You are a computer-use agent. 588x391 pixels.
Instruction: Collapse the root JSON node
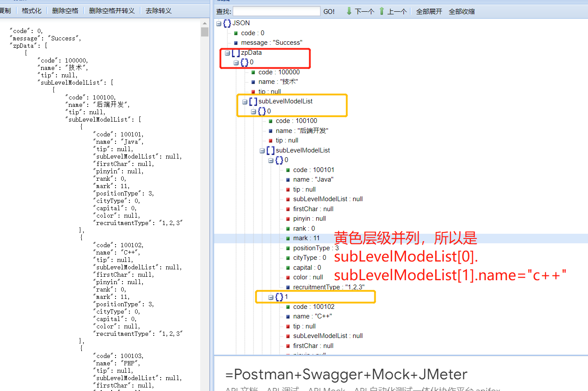[x=218, y=23]
